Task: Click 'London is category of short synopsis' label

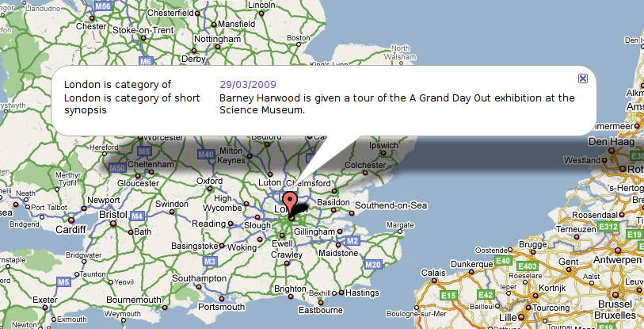Action: point(131,104)
